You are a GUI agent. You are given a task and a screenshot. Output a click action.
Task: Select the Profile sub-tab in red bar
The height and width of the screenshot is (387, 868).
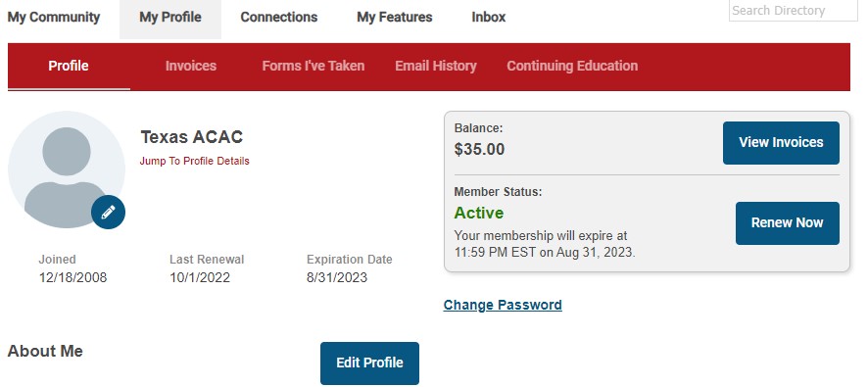click(x=69, y=67)
